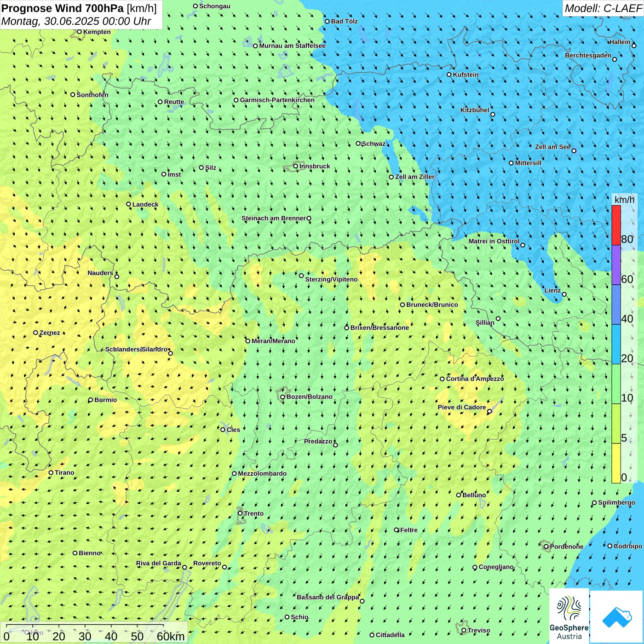Click the Lienz city marker

564,294
